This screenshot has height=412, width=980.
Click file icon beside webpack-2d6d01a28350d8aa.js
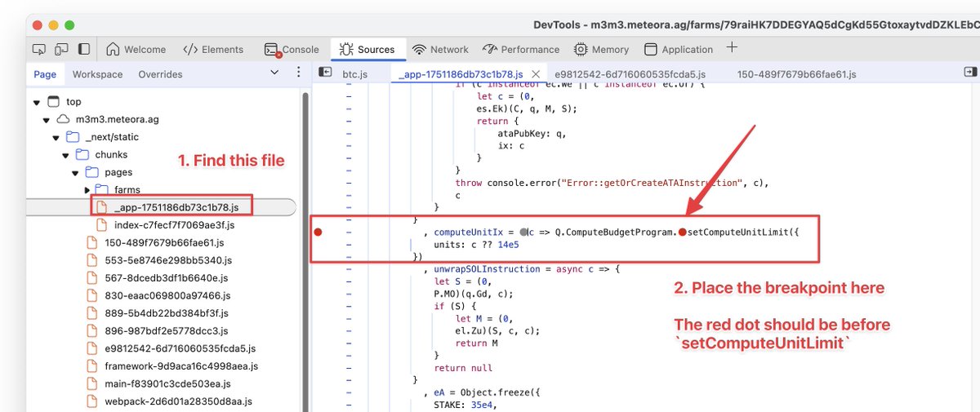(x=92, y=401)
